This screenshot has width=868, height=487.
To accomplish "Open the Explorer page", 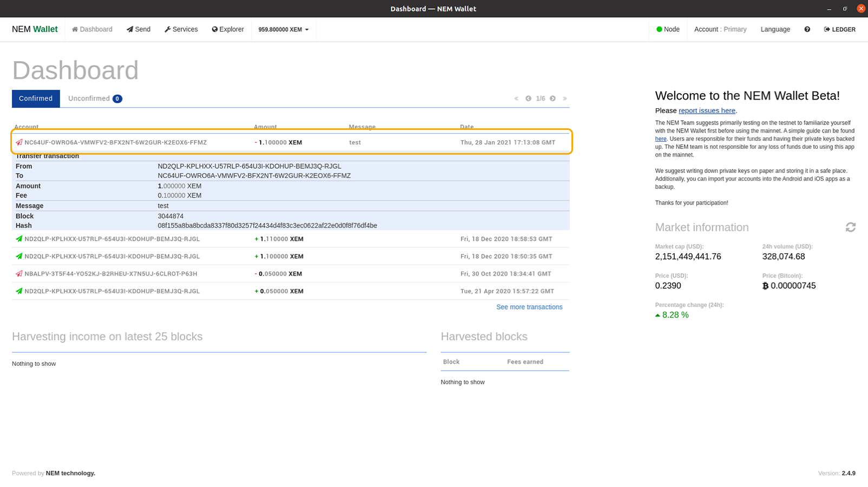I will point(228,29).
